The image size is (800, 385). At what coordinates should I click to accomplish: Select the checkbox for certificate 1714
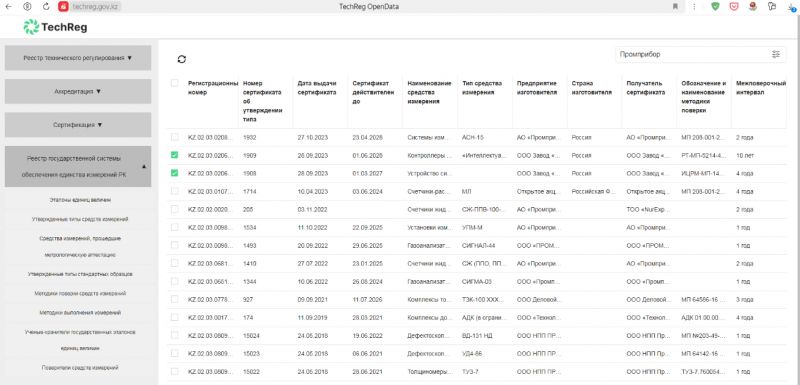(175, 191)
